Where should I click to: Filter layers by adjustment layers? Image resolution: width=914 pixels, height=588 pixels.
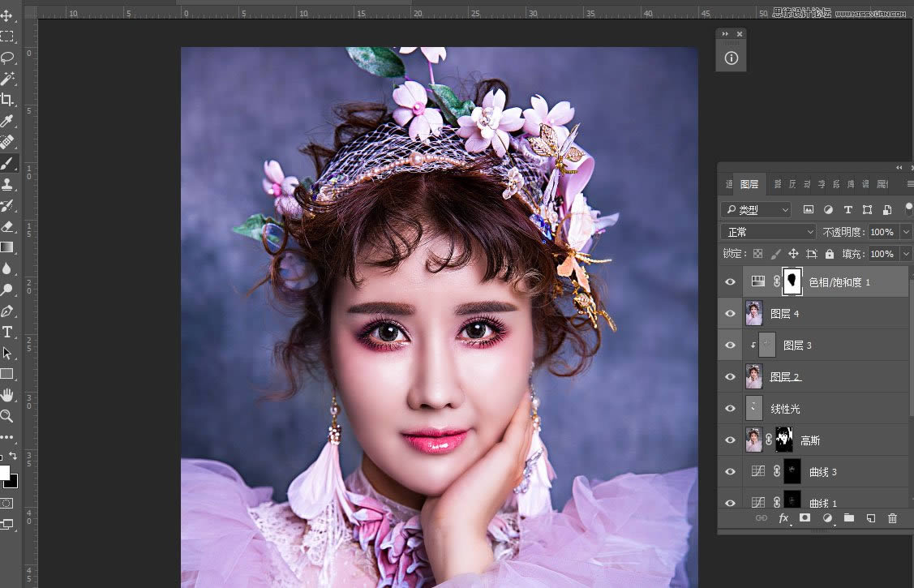[828, 210]
